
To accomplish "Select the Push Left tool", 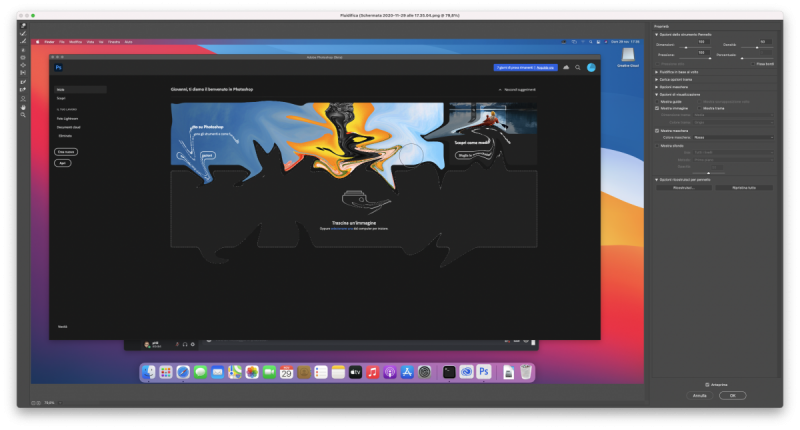I will pos(23,73).
